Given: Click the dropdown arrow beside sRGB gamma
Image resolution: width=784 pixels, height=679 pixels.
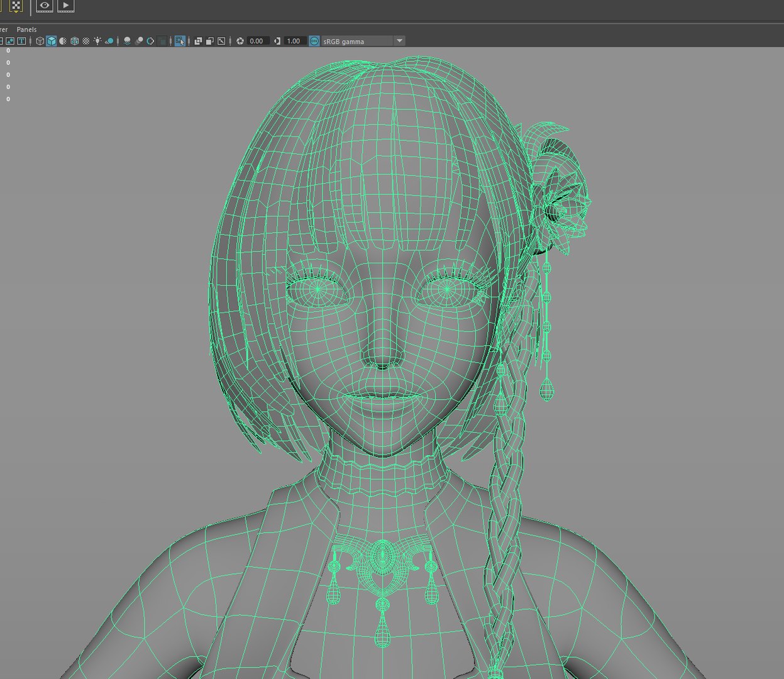Looking at the screenshot, I should click(399, 41).
